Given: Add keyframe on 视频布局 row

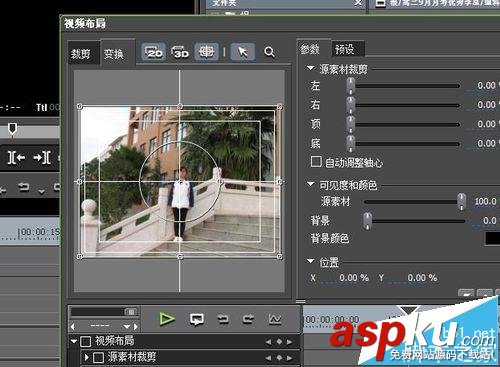Looking at the screenshot, I should 279,342.
